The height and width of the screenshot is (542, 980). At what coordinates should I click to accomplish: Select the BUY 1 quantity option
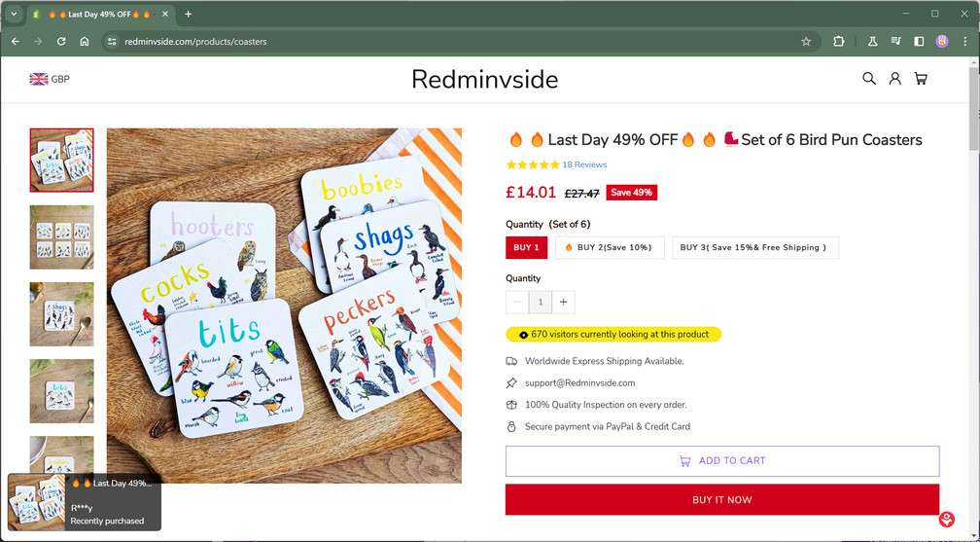(x=526, y=248)
